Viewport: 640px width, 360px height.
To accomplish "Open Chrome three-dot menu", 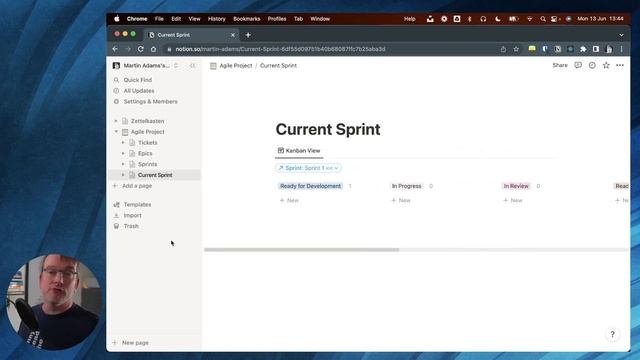I will 622,49.
